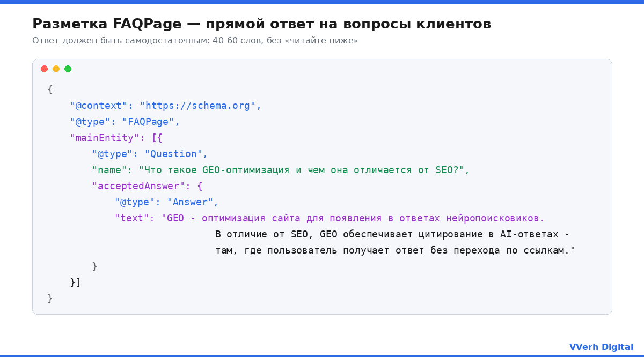Click the yellow minimize dot in code window
The height and width of the screenshot is (357, 644).
coord(56,69)
